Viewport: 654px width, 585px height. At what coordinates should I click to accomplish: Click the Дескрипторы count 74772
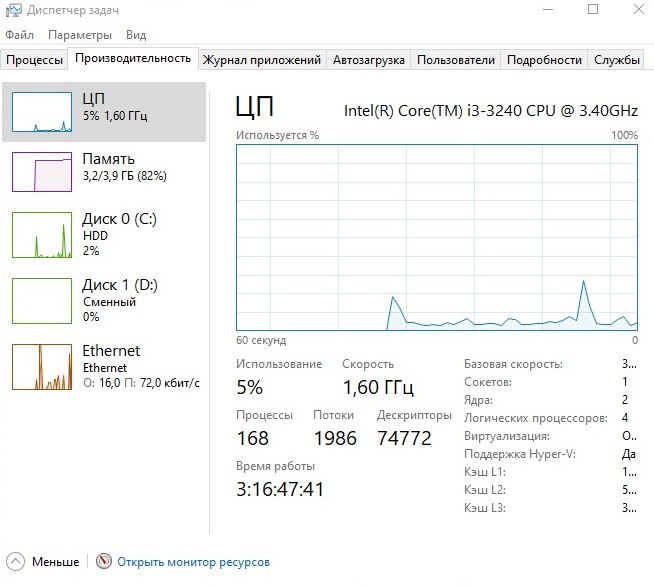tap(404, 438)
